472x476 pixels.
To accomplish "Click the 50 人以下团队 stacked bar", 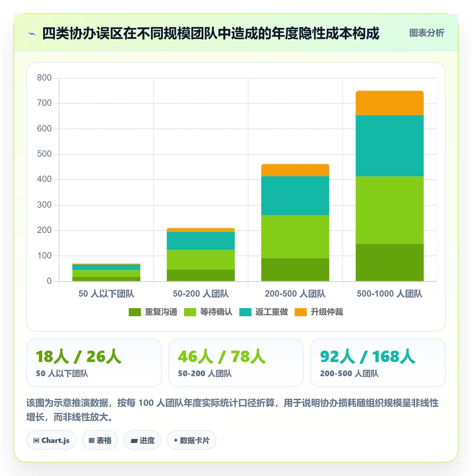I will pyautogui.click(x=107, y=272).
